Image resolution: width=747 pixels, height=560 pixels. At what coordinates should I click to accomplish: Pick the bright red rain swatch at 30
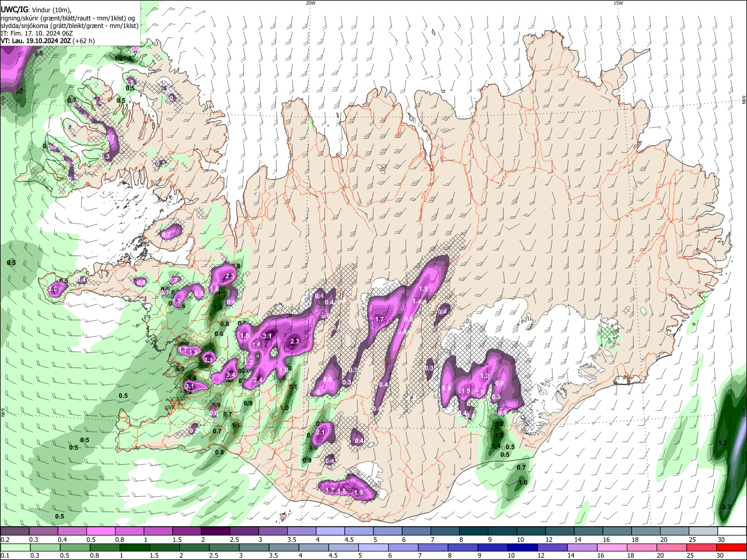(x=732, y=547)
